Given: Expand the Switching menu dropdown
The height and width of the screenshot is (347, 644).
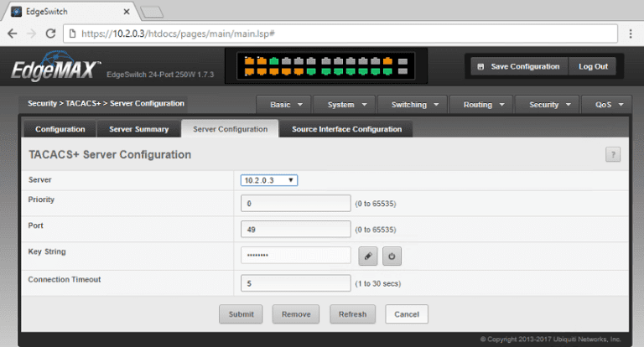Looking at the screenshot, I should point(413,105).
